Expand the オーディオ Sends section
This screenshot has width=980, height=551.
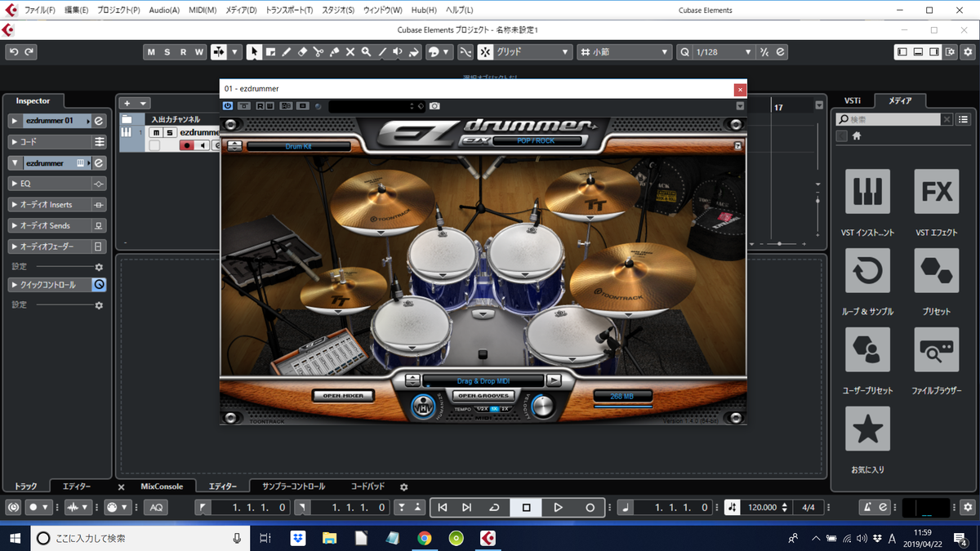(x=57, y=225)
